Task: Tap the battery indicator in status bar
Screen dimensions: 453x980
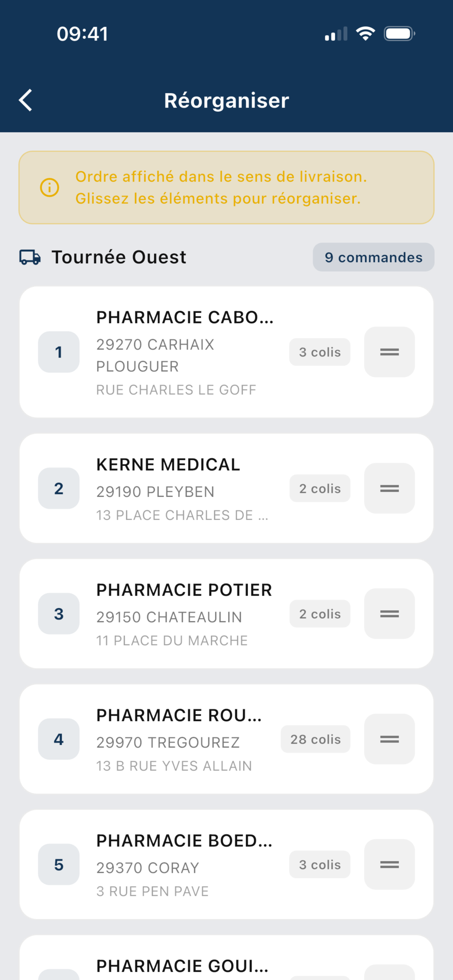Action: click(399, 34)
